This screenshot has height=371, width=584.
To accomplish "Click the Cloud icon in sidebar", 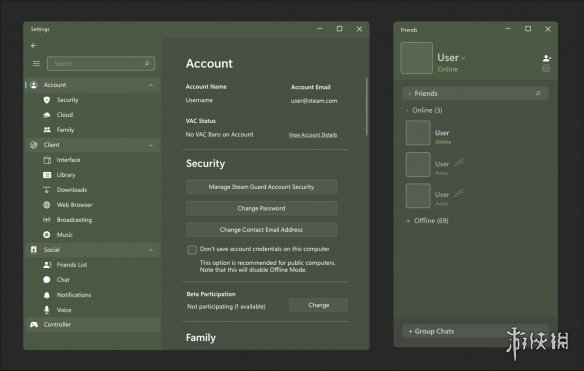I will click(47, 115).
